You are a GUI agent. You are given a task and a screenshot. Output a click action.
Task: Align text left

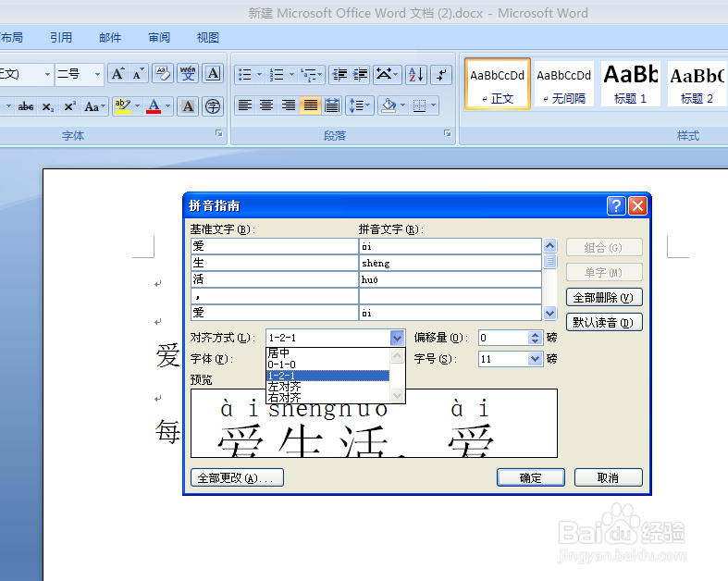(x=245, y=105)
